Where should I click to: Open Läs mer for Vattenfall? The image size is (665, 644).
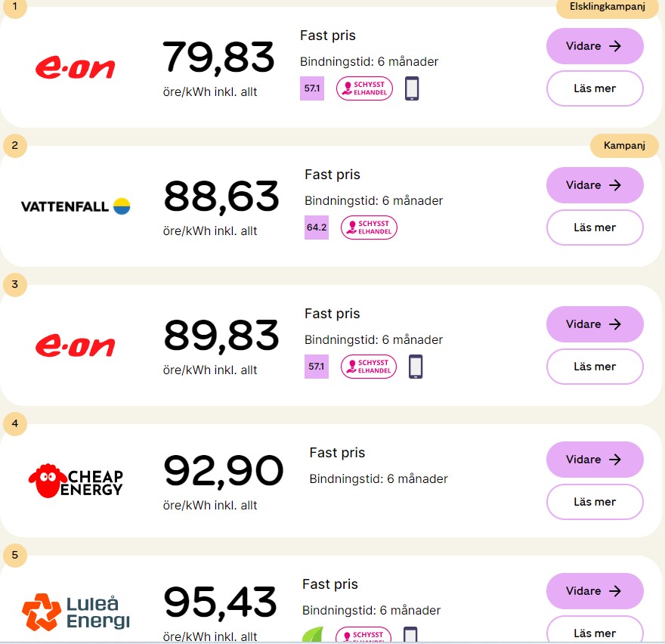point(595,228)
